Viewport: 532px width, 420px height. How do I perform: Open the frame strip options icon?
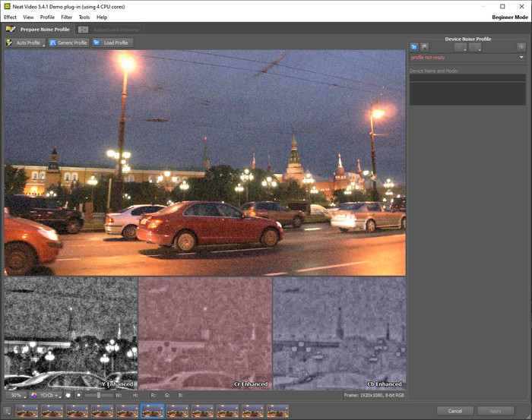click(8, 411)
